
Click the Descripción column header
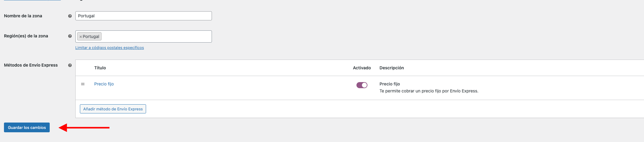(392, 68)
